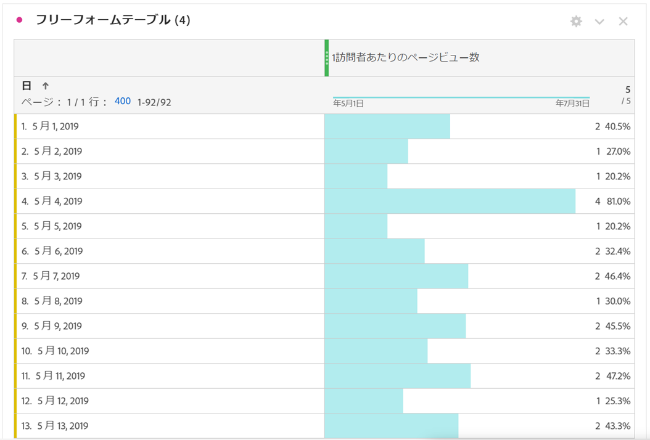Select the 5月 10, 2019 row

click(x=60, y=351)
